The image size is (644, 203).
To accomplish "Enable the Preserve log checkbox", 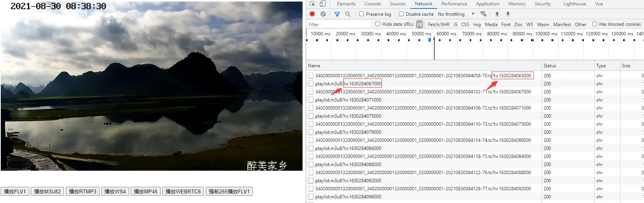I will pyautogui.click(x=362, y=14).
